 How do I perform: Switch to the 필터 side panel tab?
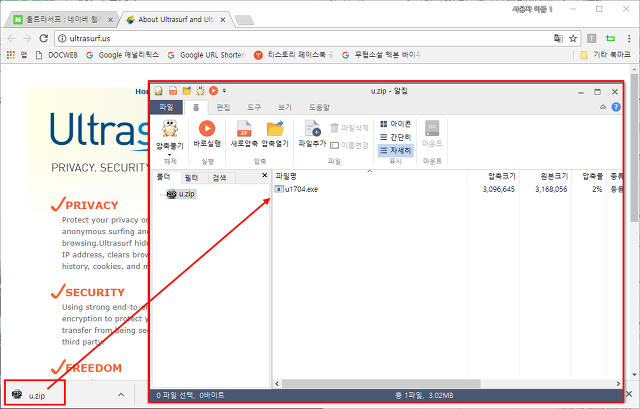[191, 178]
